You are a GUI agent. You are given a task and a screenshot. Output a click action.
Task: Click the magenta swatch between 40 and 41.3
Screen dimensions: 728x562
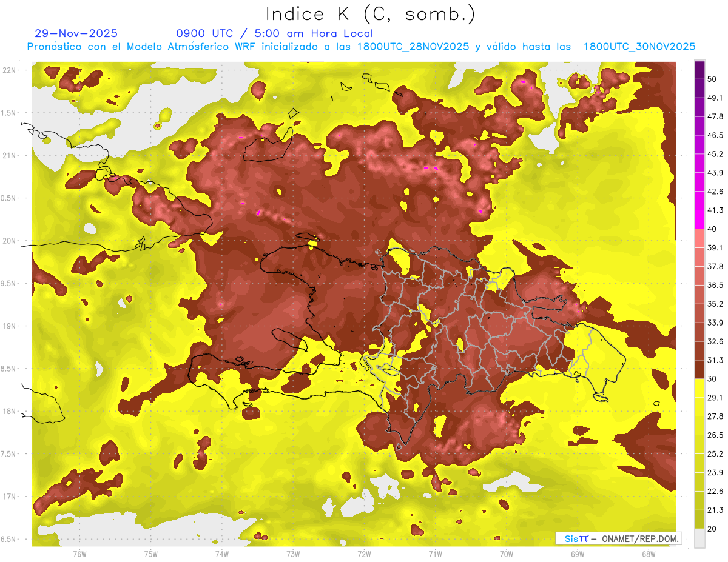[699, 219]
